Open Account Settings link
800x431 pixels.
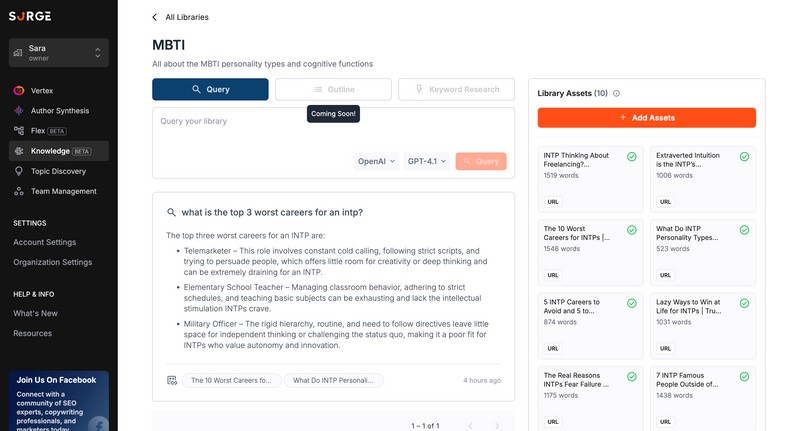[x=45, y=242]
